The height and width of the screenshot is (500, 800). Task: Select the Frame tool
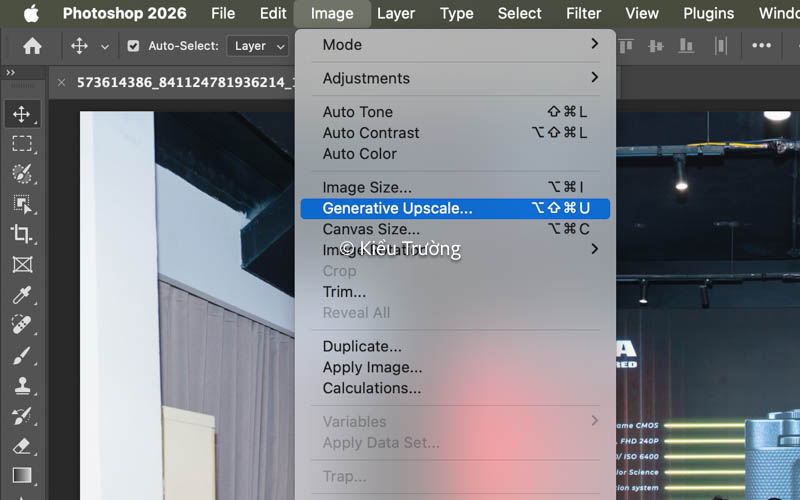[21, 264]
